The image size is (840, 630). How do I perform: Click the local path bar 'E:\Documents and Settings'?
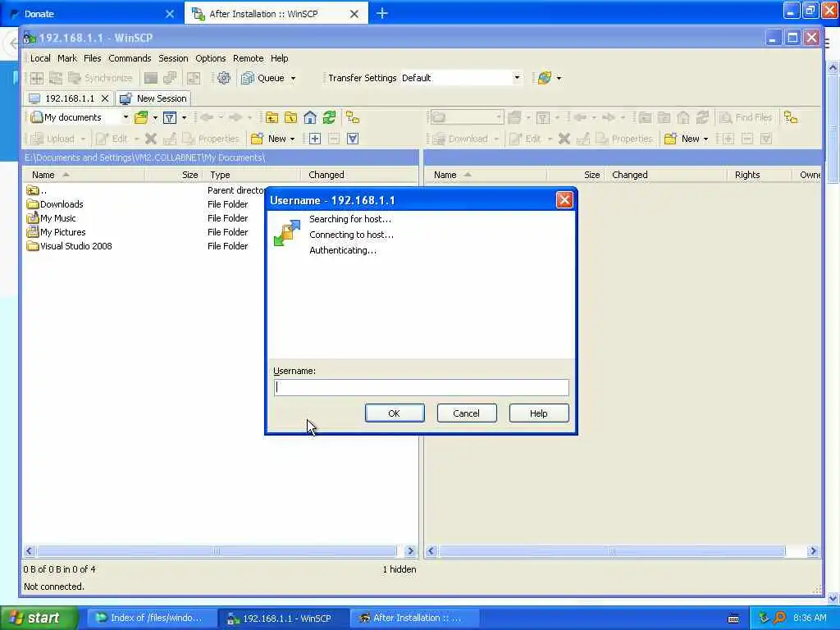220,157
